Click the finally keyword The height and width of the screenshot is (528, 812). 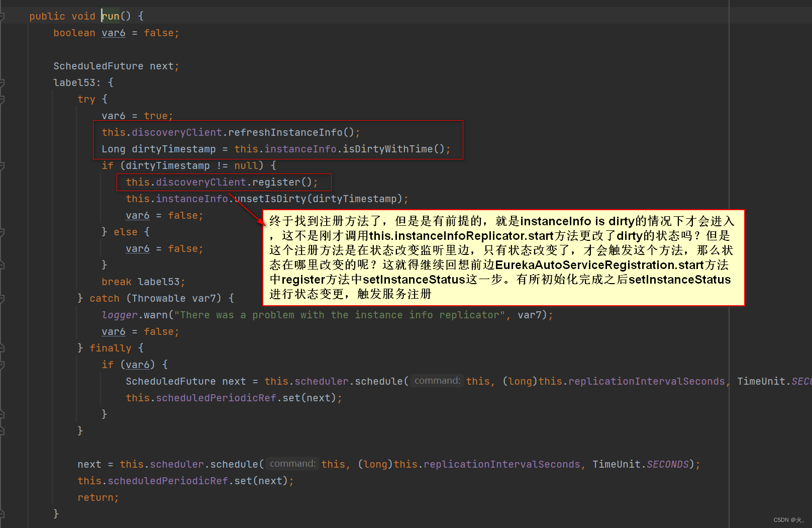click(111, 348)
